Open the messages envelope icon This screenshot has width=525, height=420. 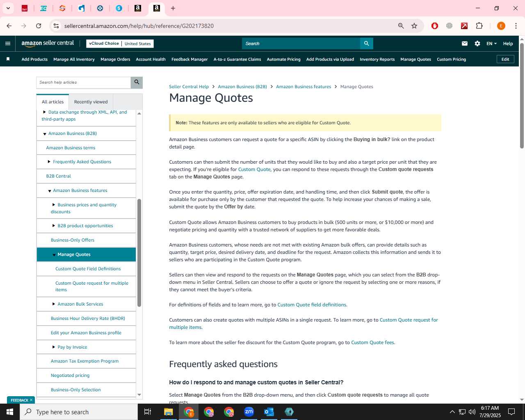465,43
